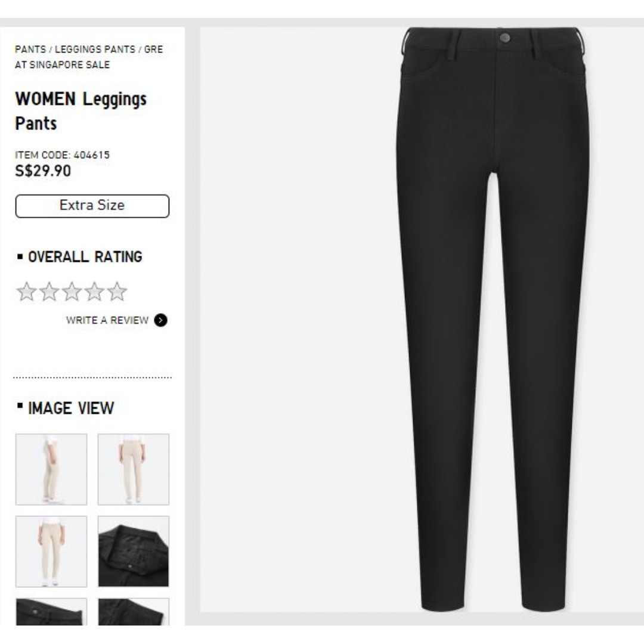Click the WOMEN Leggings Pants title
Image resolution: width=644 pixels, height=644 pixels.
tap(81, 111)
